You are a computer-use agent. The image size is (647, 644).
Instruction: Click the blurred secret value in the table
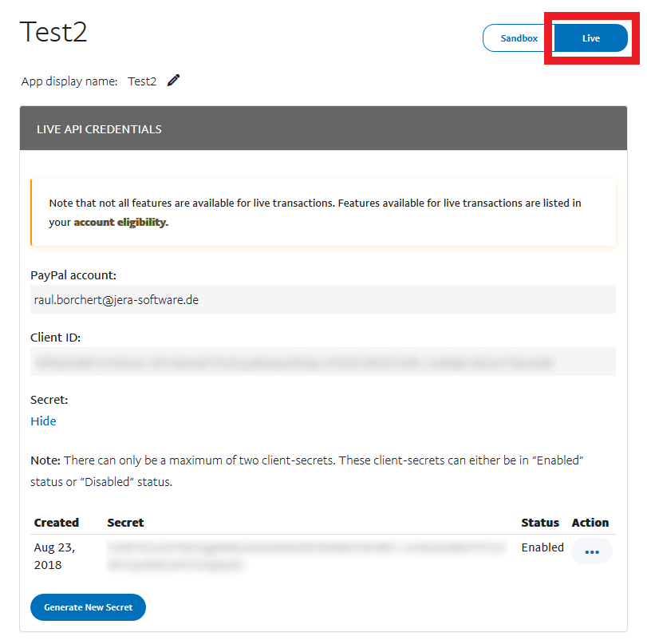306,556
